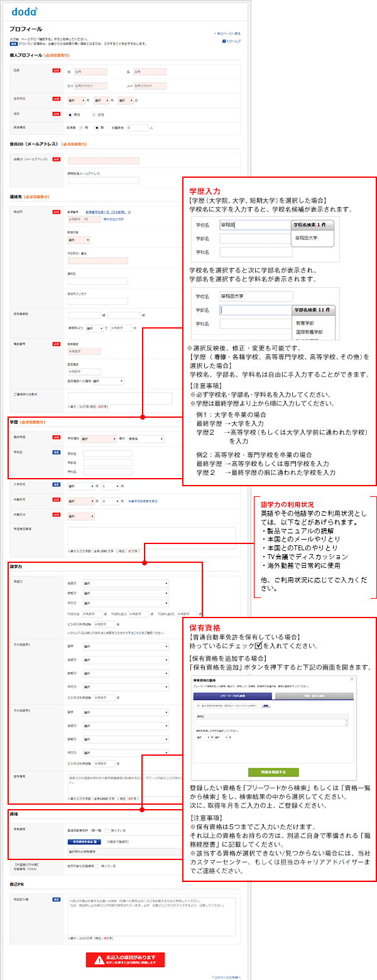
Task: Open the 卒業区分 dropdown
Action: (81, 516)
